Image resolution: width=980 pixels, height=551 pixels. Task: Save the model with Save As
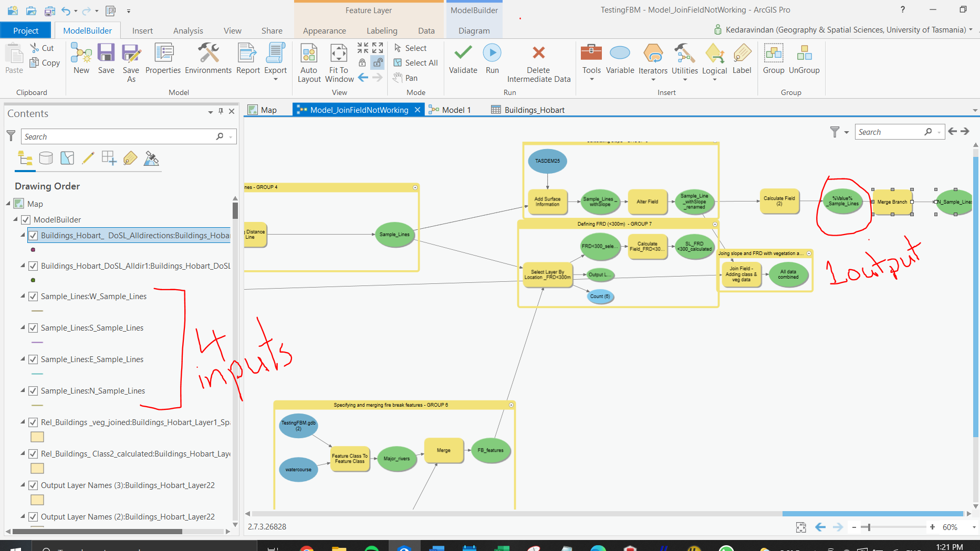tap(131, 62)
